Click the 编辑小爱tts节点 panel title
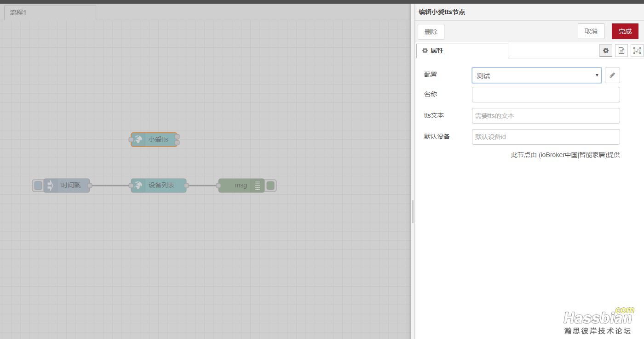644x339 pixels. (x=442, y=12)
